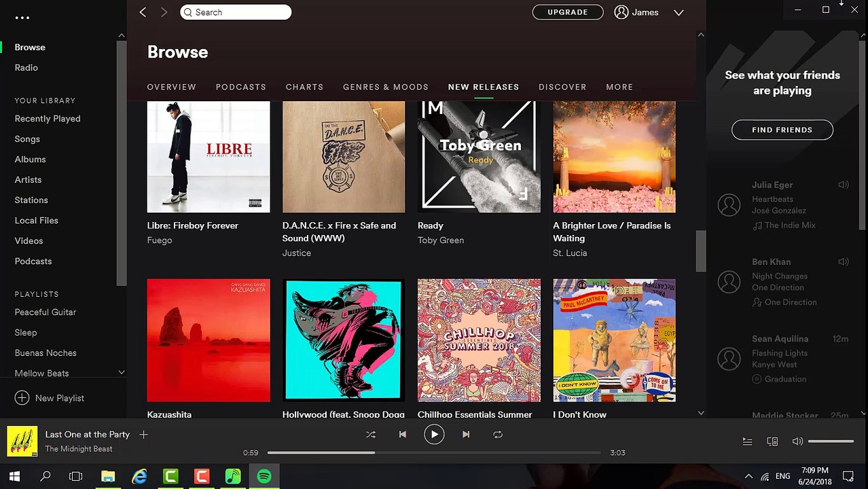Click Ben Khan's friend avatar
868x489 pixels.
click(729, 281)
